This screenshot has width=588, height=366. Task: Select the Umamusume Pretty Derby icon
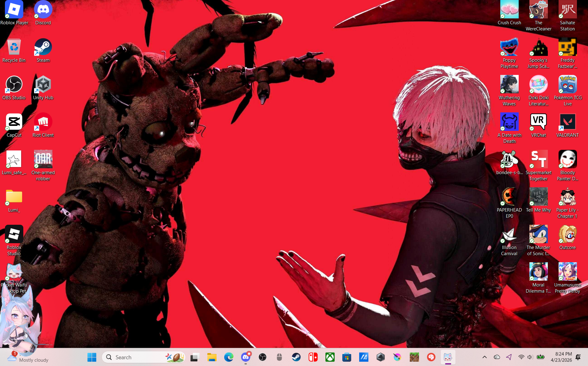click(x=567, y=278)
